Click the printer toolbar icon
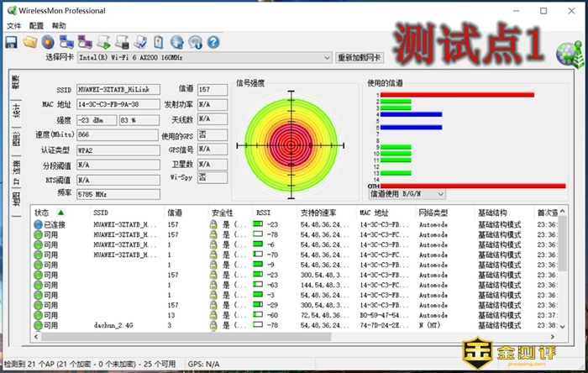This screenshot has height=373, width=588. (123, 41)
